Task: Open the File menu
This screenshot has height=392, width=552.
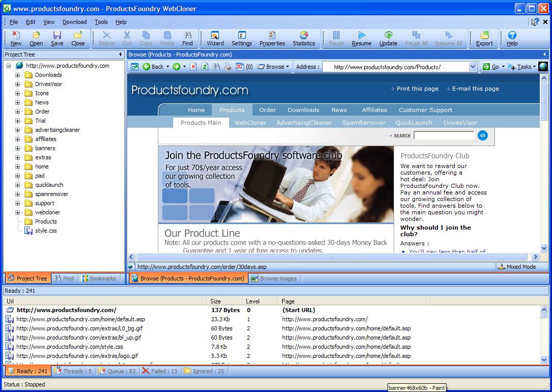Action: pyautogui.click(x=14, y=22)
